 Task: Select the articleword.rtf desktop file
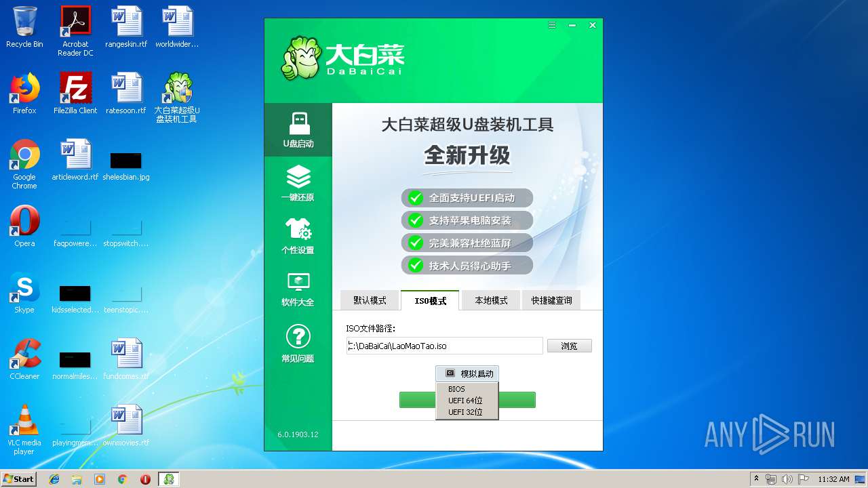coord(75,160)
